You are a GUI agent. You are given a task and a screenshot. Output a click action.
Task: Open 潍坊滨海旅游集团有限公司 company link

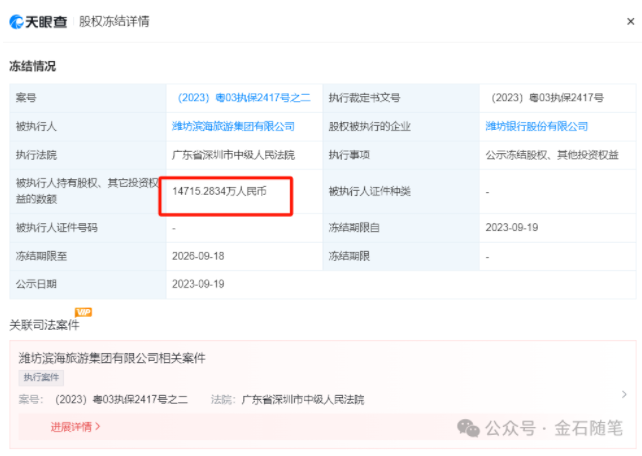click(233, 126)
